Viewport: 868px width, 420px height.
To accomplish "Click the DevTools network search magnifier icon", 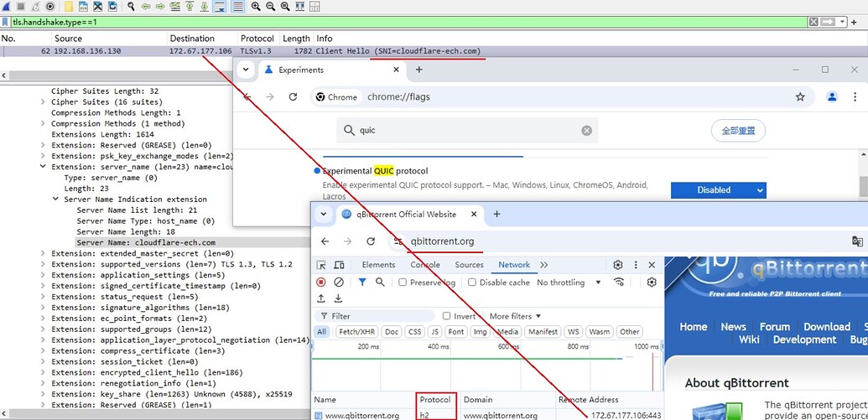I will coord(380,283).
